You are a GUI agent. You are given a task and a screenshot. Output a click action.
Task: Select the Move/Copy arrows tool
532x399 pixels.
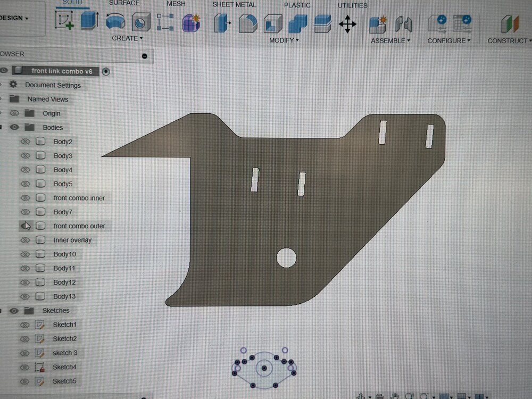pyautogui.click(x=347, y=24)
